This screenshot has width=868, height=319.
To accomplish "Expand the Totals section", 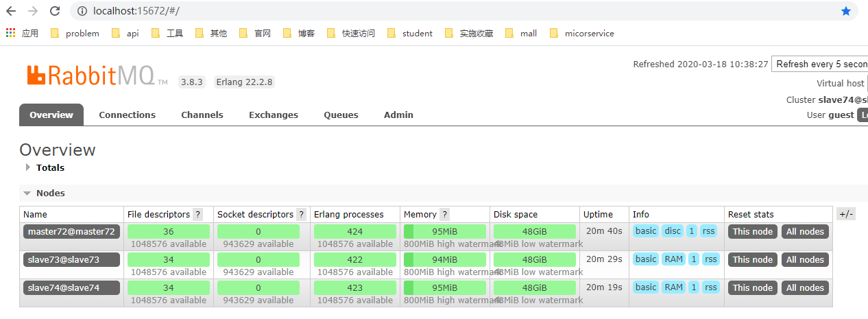I will (x=45, y=167).
